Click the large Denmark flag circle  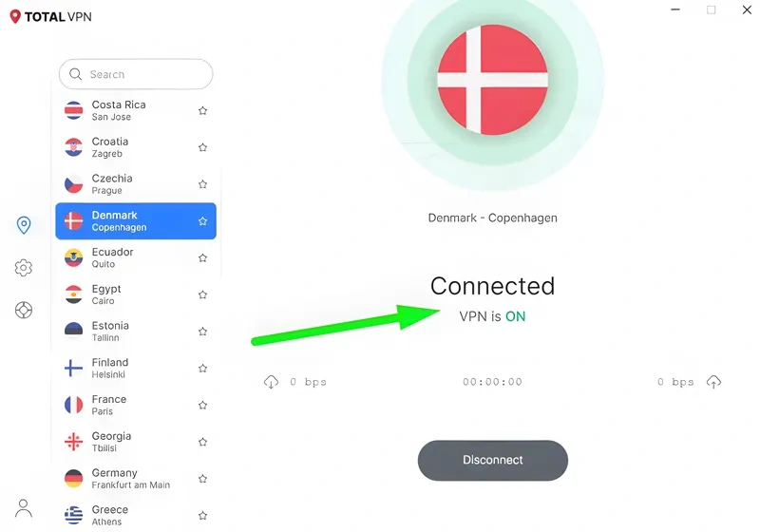(x=492, y=80)
